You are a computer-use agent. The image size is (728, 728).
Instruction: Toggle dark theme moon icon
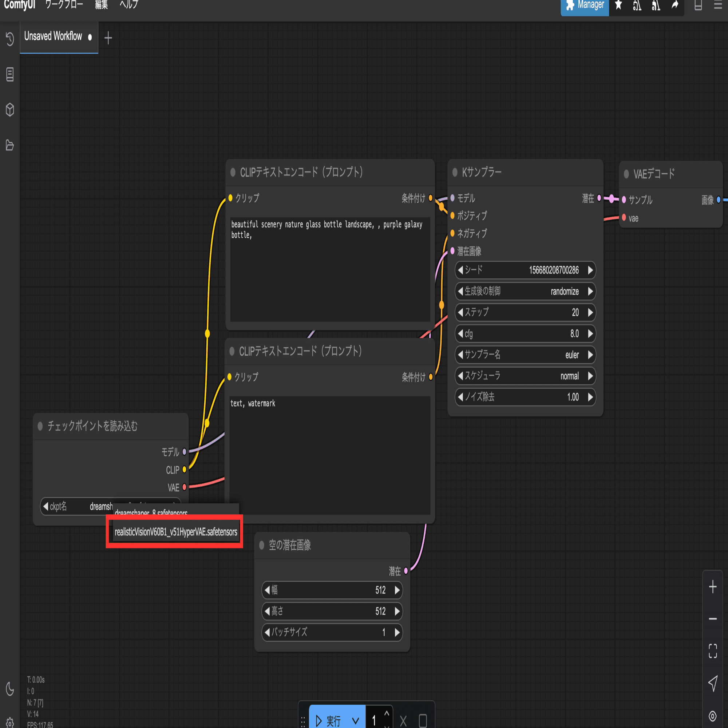point(10,689)
